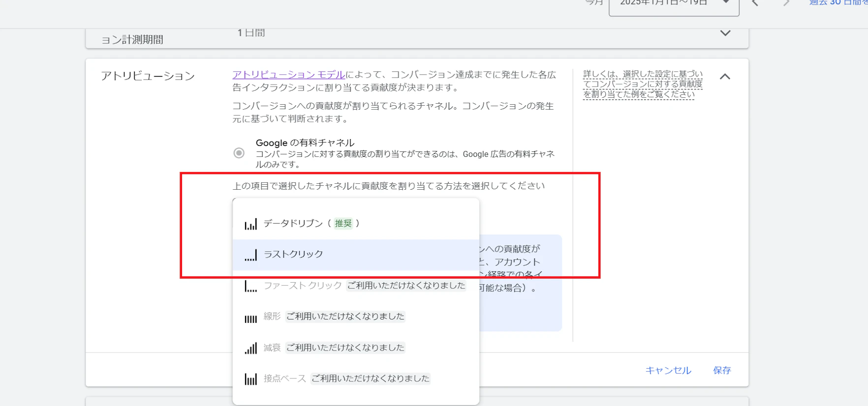Screen dimensions: 868x406
Task: Click the linear (線形) model icon
Action: [x=250, y=319]
